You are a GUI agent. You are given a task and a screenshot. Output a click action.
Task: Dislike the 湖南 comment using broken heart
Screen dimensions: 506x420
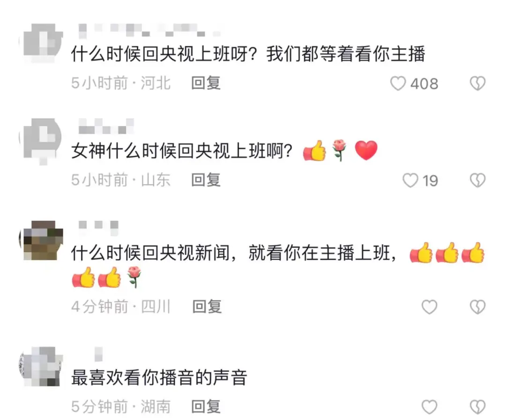coord(477,407)
